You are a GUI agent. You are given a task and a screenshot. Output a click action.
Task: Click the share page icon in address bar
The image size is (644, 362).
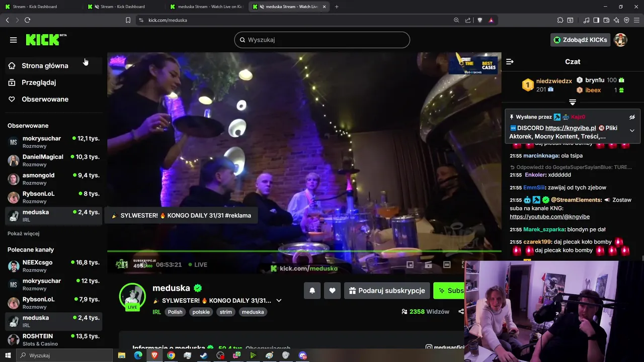468,20
